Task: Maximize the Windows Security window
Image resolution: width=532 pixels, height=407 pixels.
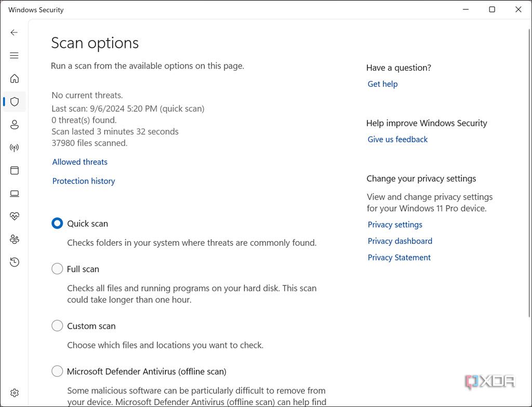Action: [x=492, y=9]
